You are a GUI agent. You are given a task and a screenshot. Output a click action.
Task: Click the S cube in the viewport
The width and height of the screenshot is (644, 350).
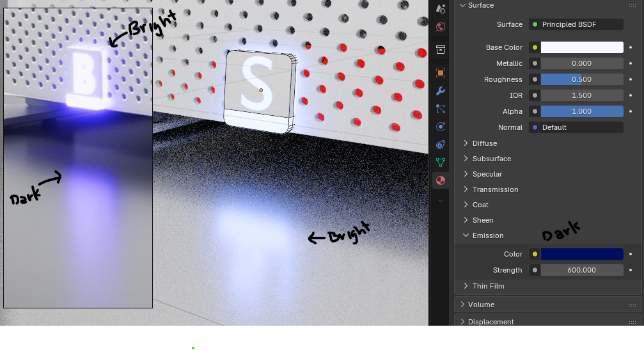point(260,92)
